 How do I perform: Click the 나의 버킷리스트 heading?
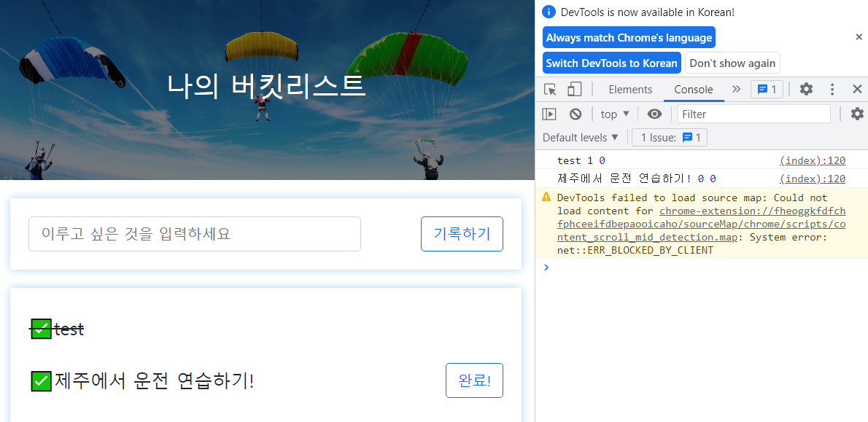click(266, 87)
